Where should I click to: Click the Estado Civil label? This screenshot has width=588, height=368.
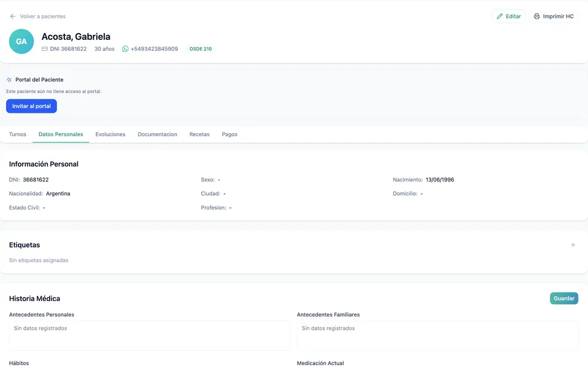(24, 207)
